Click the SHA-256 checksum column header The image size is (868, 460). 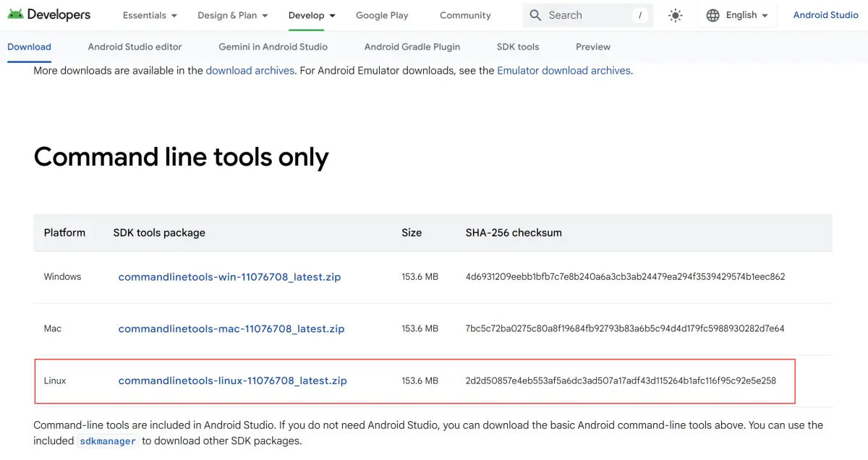pyautogui.click(x=514, y=233)
